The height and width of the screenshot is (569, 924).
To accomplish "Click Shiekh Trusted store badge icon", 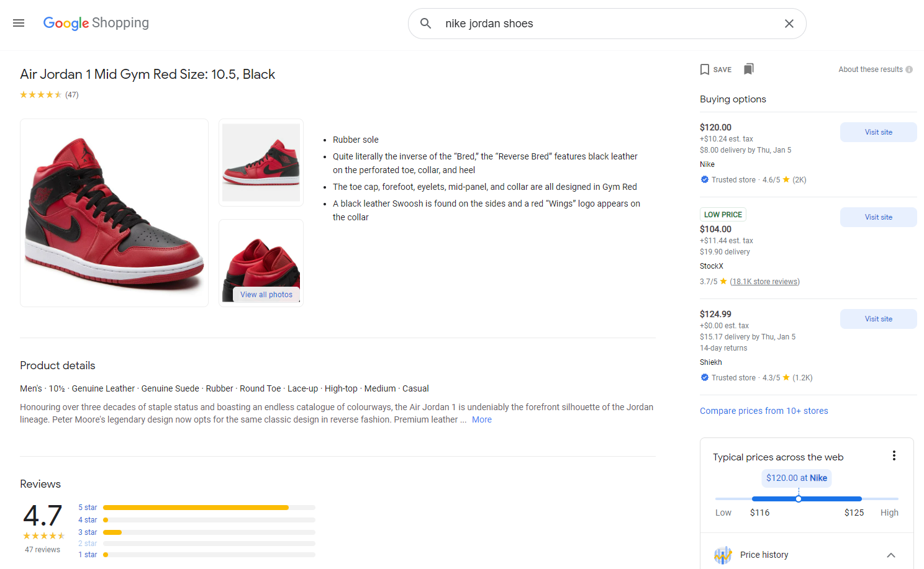I will pos(704,377).
